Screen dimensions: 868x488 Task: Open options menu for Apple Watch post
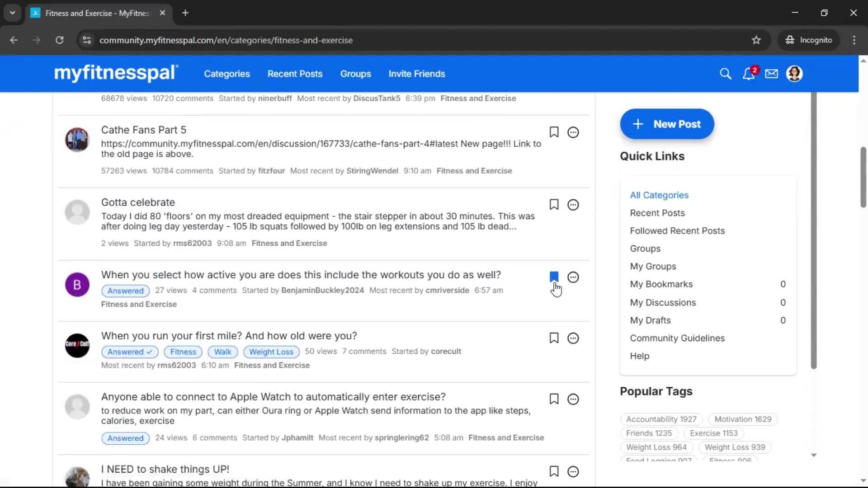coord(573,399)
